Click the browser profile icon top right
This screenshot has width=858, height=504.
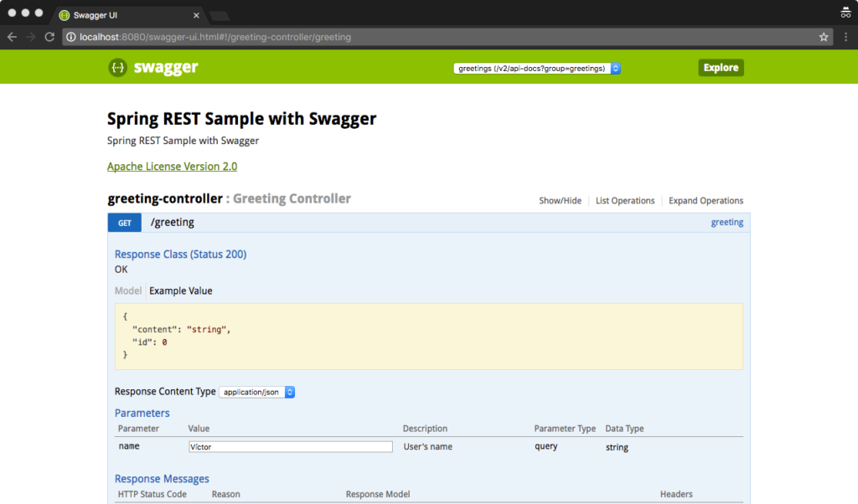click(x=845, y=13)
